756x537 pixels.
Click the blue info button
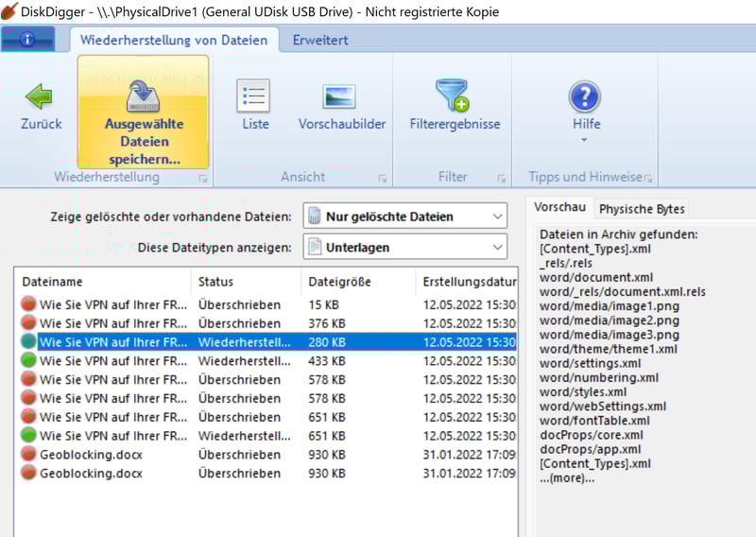(x=27, y=40)
